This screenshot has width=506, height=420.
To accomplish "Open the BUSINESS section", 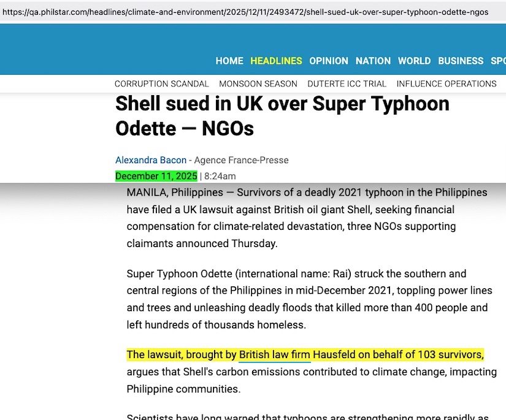I will coord(461,61).
